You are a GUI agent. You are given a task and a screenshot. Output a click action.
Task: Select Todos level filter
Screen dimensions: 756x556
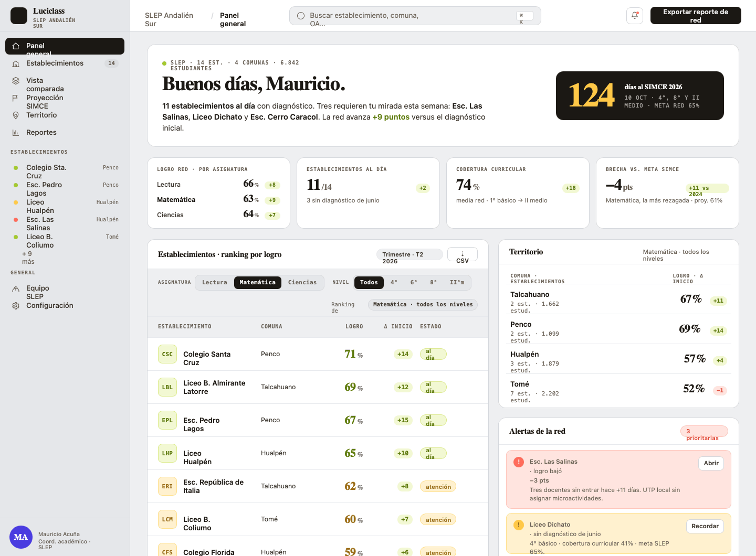click(x=369, y=282)
